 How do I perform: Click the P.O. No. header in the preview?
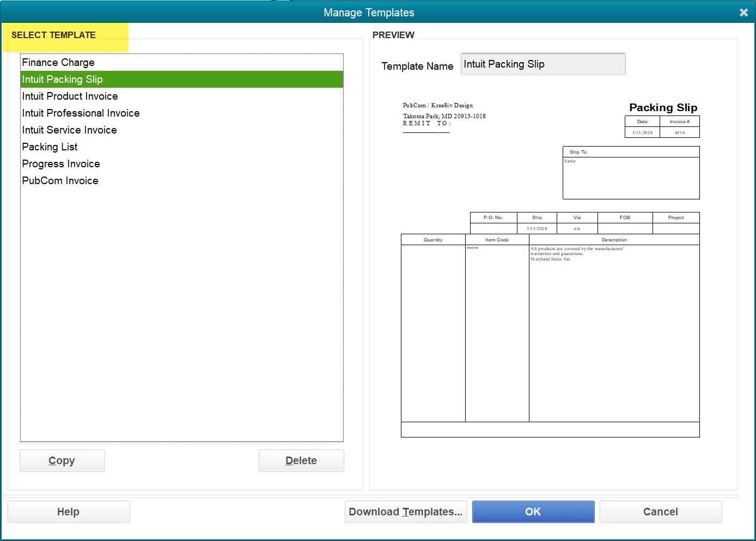coord(493,217)
